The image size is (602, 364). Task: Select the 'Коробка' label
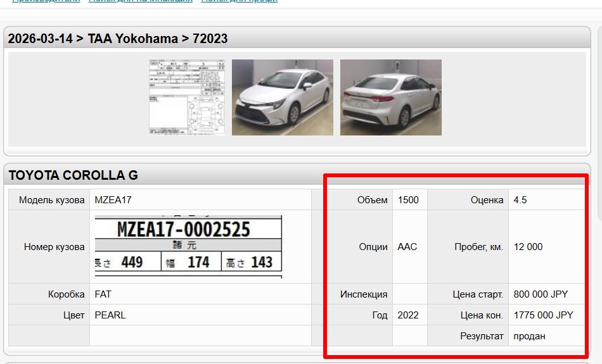(66, 294)
